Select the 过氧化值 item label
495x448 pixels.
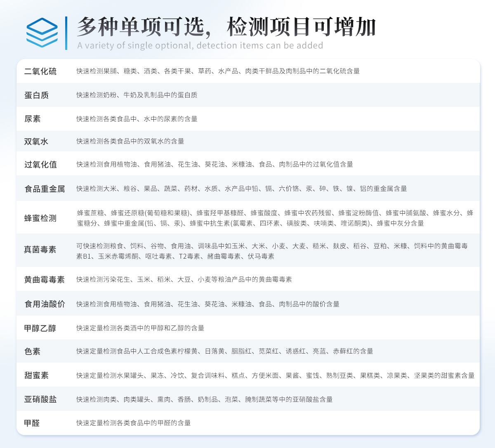(40, 165)
